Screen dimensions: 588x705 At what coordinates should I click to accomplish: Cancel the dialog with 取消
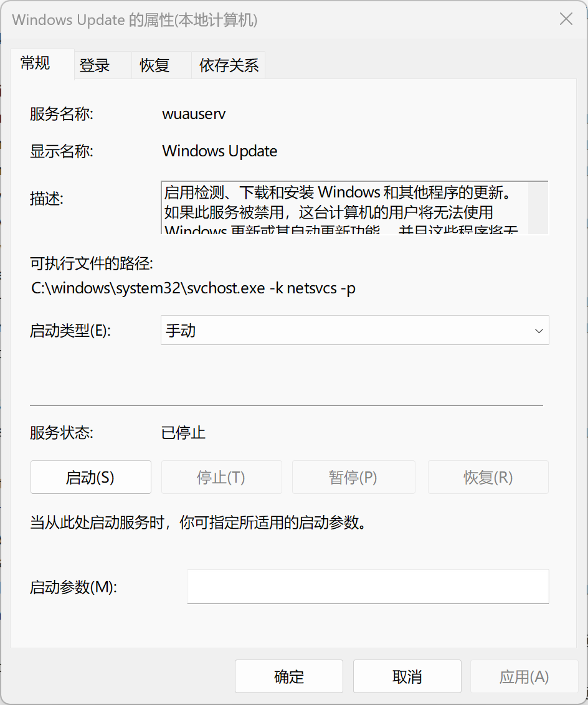tap(407, 676)
